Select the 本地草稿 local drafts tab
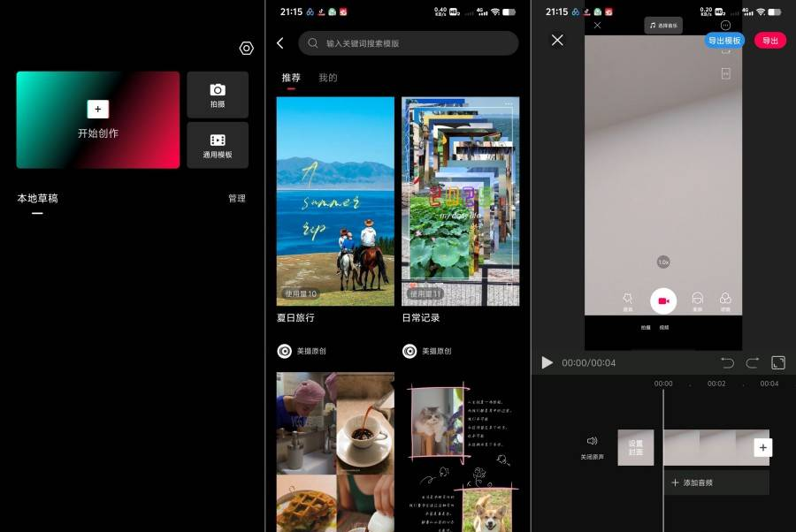The height and width of the screenshot is (532, 796). 37,198
